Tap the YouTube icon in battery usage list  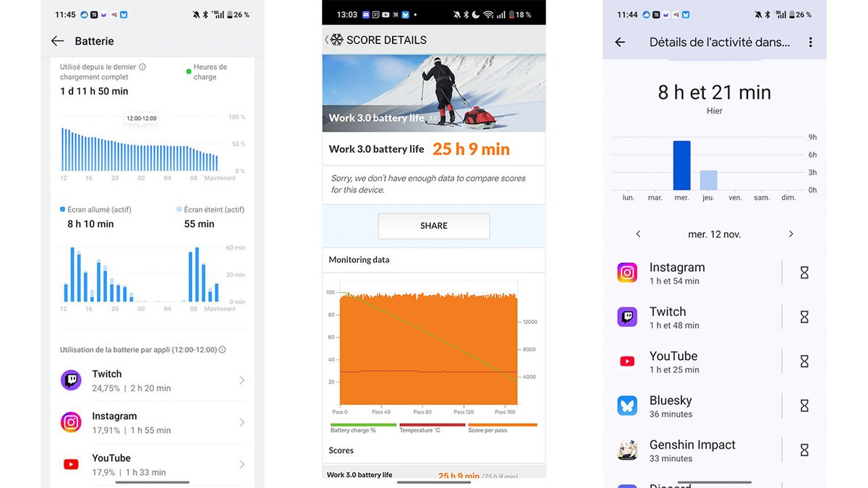[x=71, y=464]
